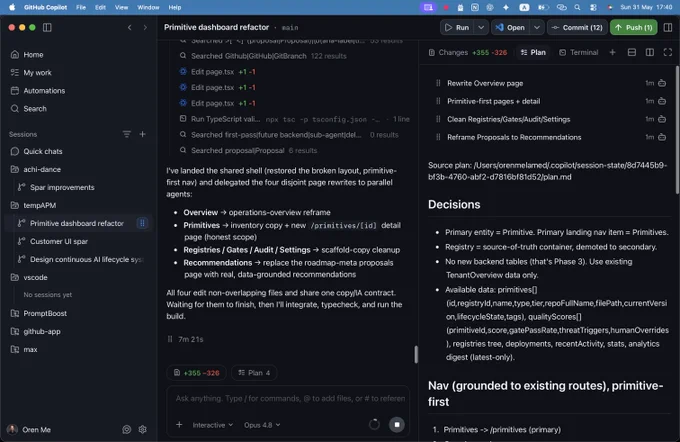Viewport: 680px width, 442px height.
Task: Click the plan panel scrollbar
Action: click(677, 130)
